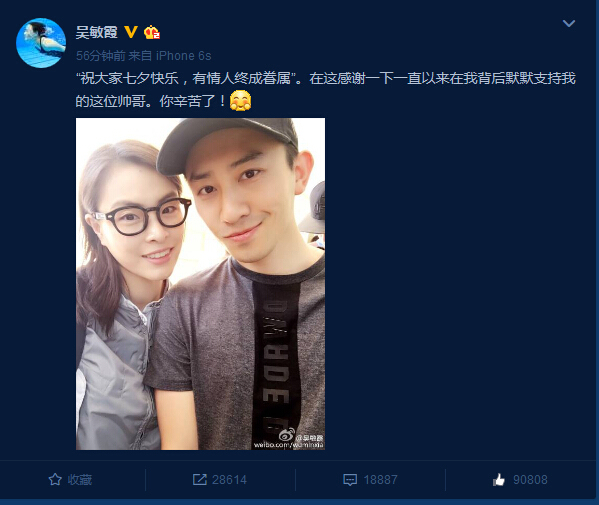Enlarge the couple selfie photo
The height and width of the screenshot is (505, 599).
201,284
